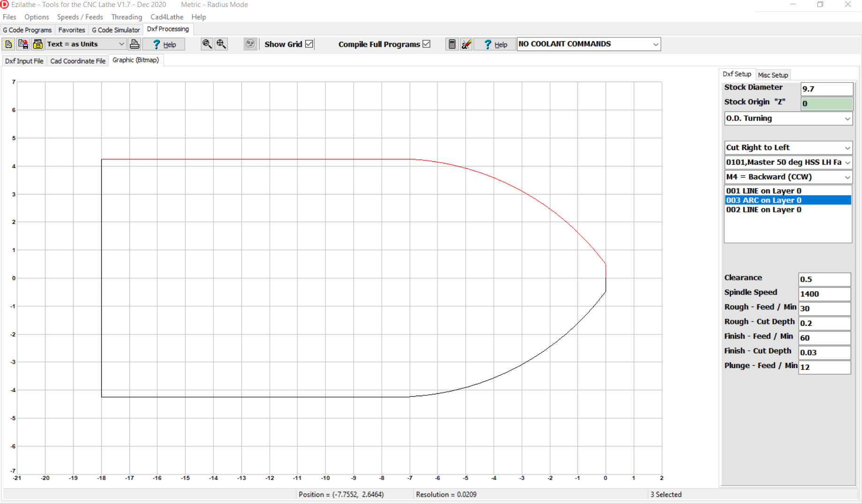Click the save file icon with red arrow
Screen dimensions: 862x504
(23, 44)
